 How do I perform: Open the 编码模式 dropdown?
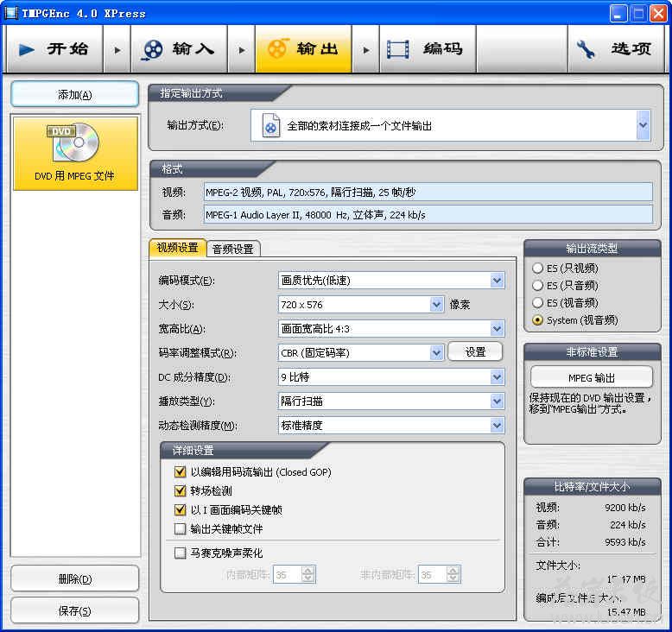tap(497, 281)
